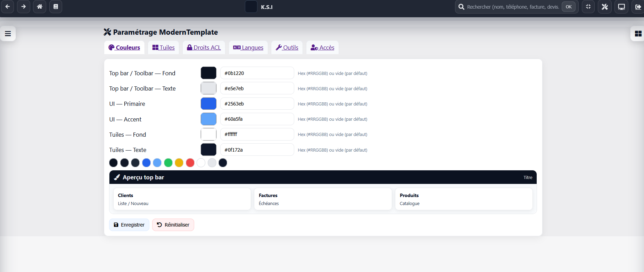Click the hex field containing #2563eb
The width and height of the screenshot is (644, 272).
tap(257, 103)
